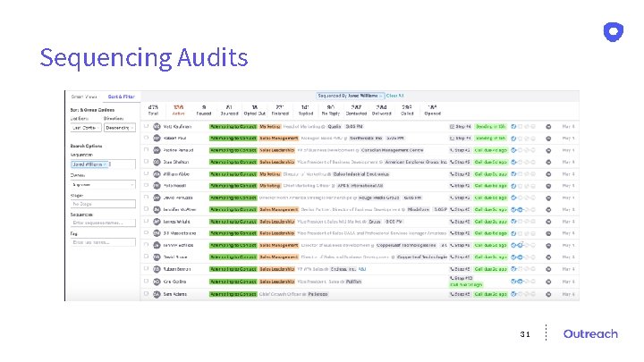The width and height of the screenshot is (644, 362).
Task: Open William Abbe's prospect name link
Action: point(176,174)
